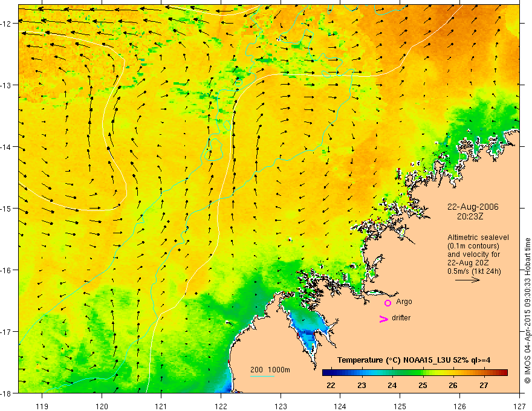
Task: Click the "122" longitude axis label
Action: 221,407
